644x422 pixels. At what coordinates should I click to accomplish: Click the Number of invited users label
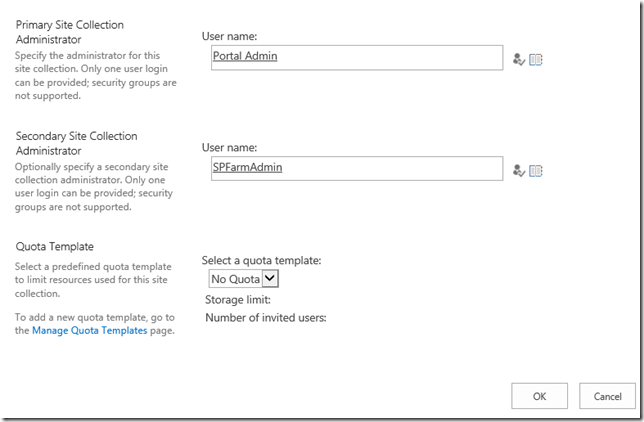[x=266, y=318]
